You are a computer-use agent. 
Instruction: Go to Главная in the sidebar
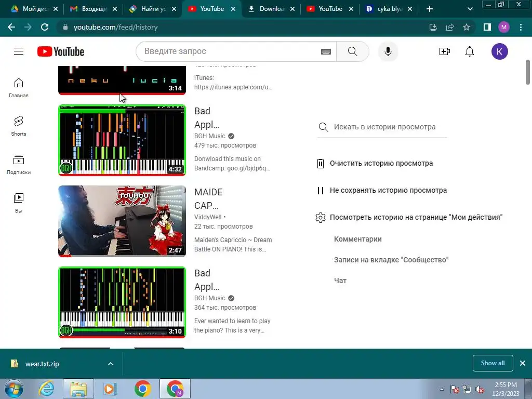[19, 87]
